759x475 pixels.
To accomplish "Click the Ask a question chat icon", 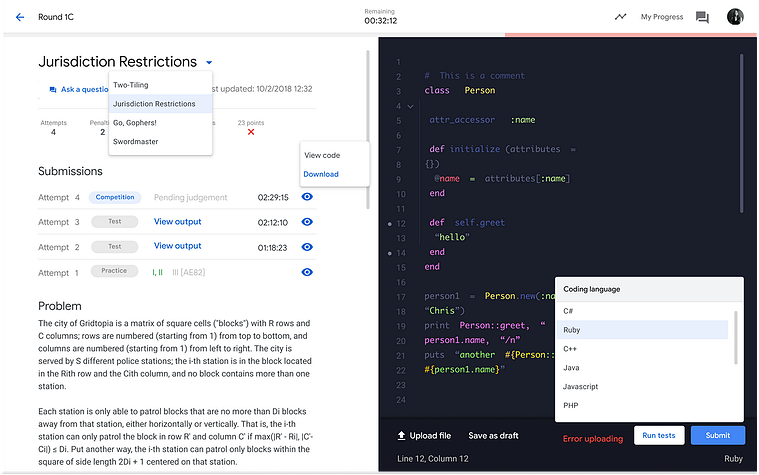I will pyautogui.click(x=53, y=90).
